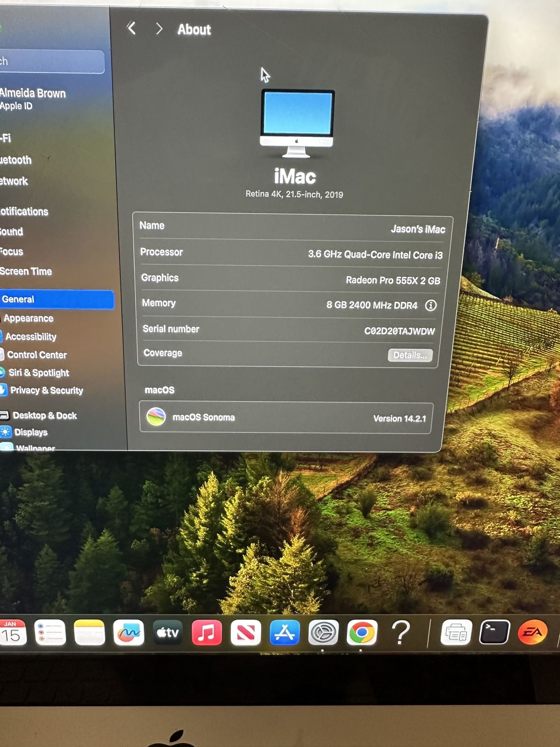Open Appearance settings in sidebar
The height and width of the screenshot is (747, 560).
click(x=28, y=318)
